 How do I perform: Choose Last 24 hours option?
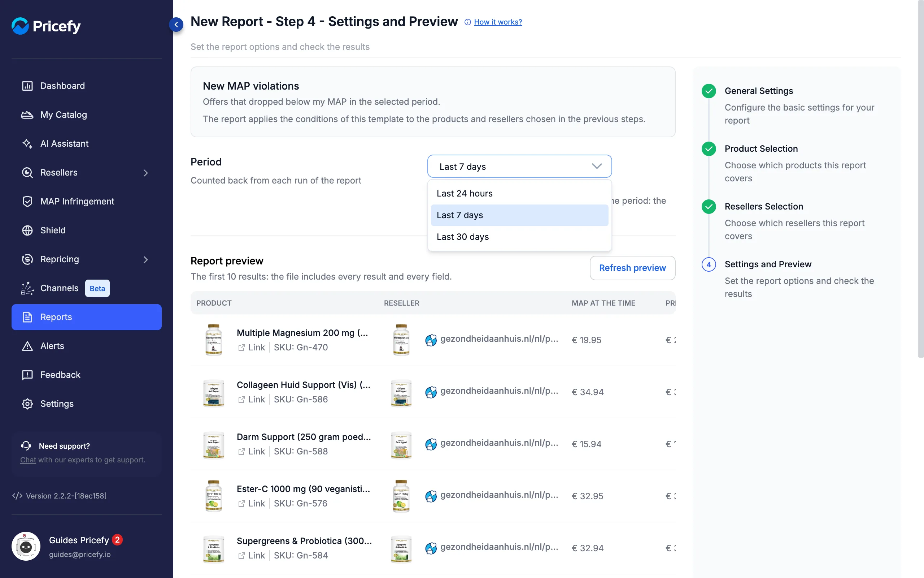[x=519, y=193]
